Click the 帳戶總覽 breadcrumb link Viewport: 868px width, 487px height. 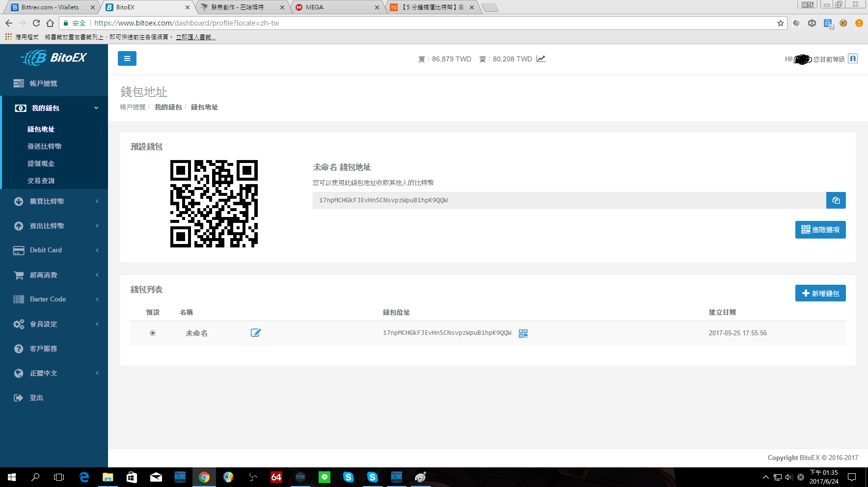click(x=133, y=107)
